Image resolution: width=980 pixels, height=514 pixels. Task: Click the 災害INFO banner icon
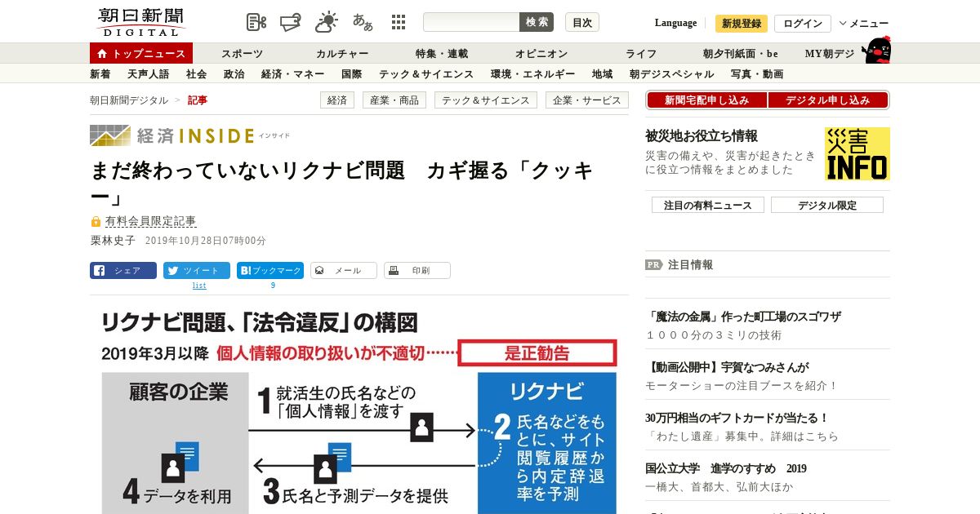(x=857, y=153)
